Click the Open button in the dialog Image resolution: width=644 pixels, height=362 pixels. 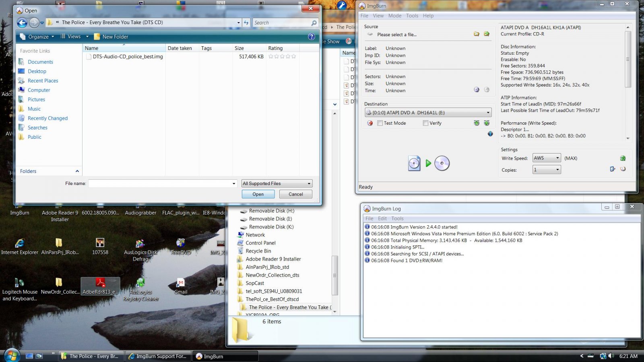tap(258, 194)
